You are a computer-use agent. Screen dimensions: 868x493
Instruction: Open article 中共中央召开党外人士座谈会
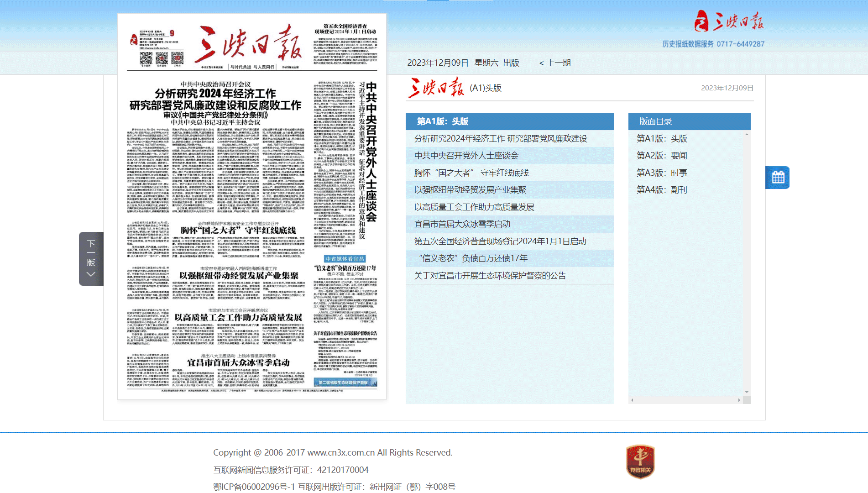tap(466, 156)
